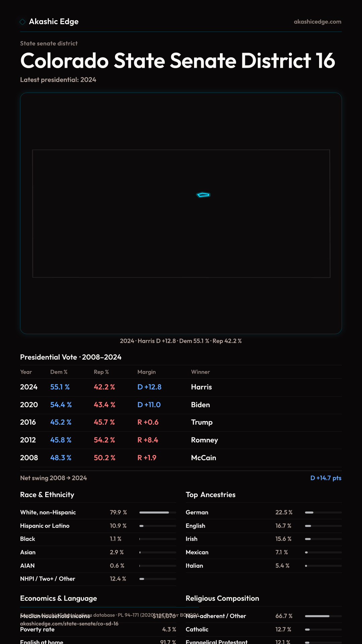Viewport: 362px width, 644px height.
Task: Click the 2016 Trump R +0.6 margin
Action: coord(148,422)
